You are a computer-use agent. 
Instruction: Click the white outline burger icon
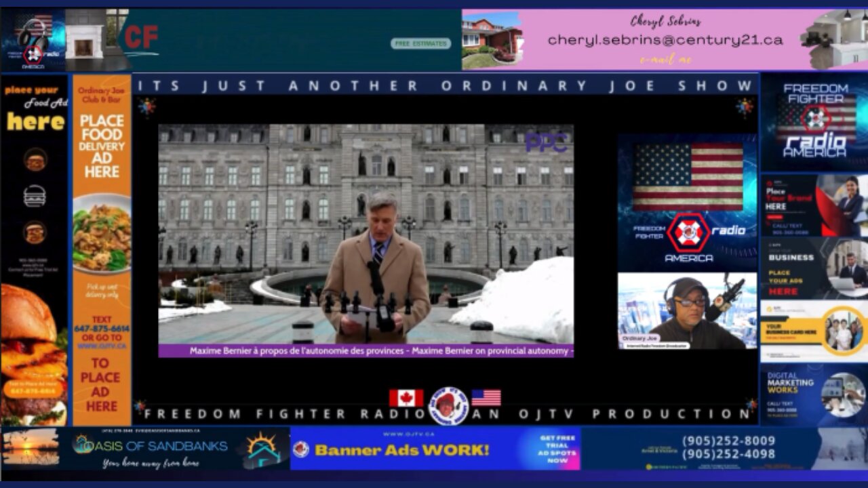(x=35, y=196)
